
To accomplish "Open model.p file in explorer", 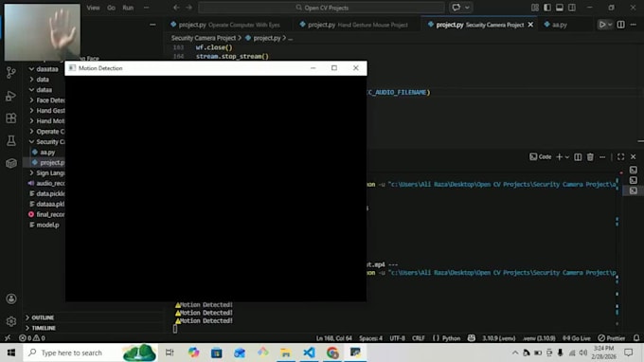I will pos(47,225).
